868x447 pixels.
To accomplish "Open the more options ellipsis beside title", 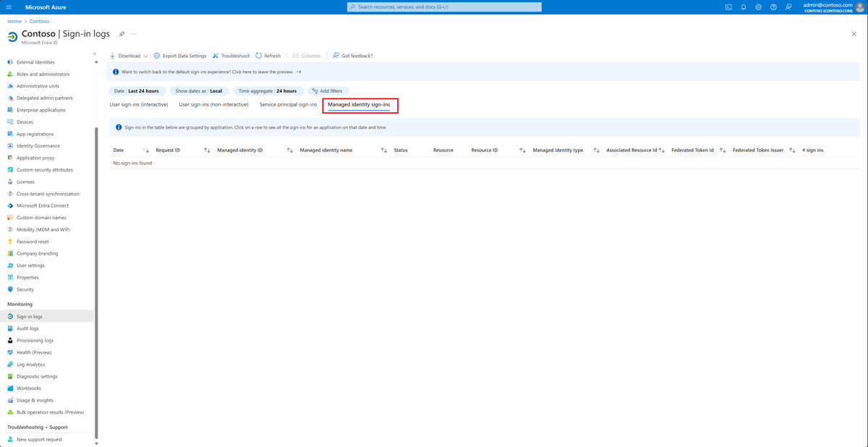I will (x=134, y=34).
